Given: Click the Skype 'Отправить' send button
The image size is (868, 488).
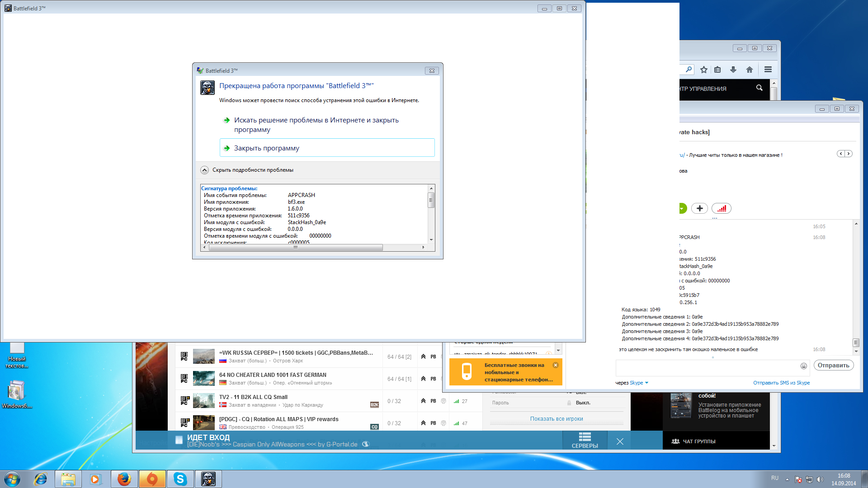Looking at the screenshot, I should [834, 365].
